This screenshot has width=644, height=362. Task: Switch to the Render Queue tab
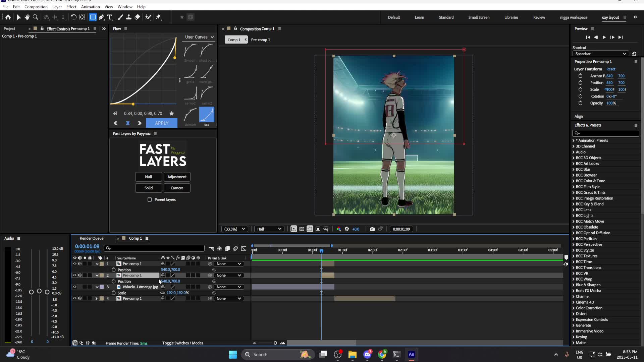[x=92, y=238]
